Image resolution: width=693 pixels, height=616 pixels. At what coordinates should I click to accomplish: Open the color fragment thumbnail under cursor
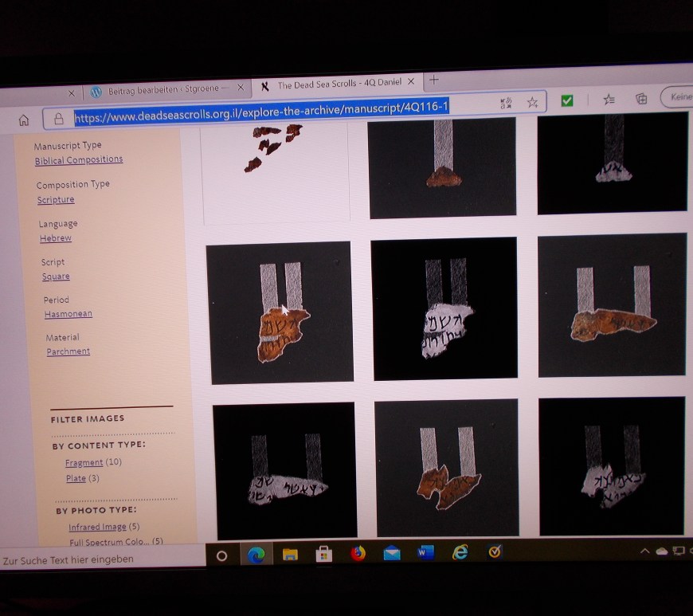(x=280, y=312)
